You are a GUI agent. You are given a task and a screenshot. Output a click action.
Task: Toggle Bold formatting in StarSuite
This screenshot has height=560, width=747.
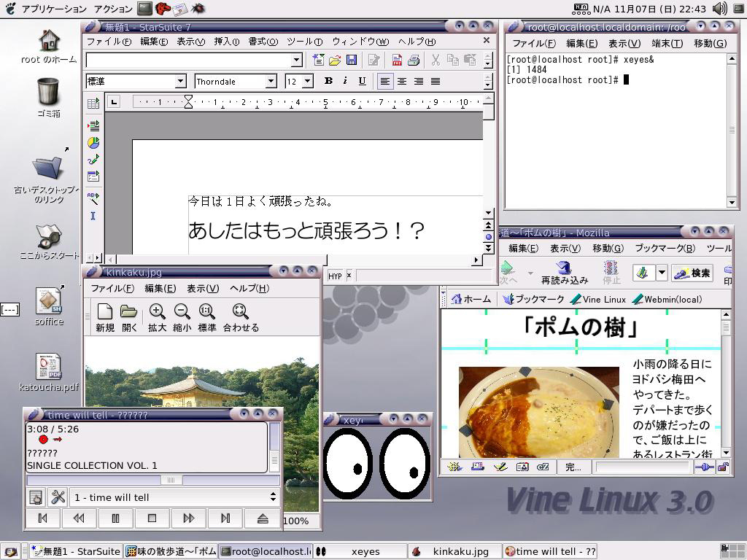[x=328, y=81]
